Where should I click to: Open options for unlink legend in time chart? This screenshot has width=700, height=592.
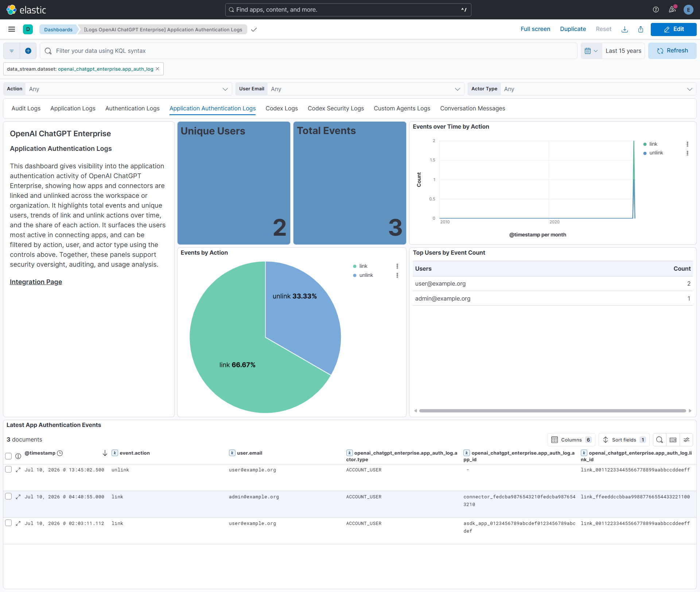(688, 153)
